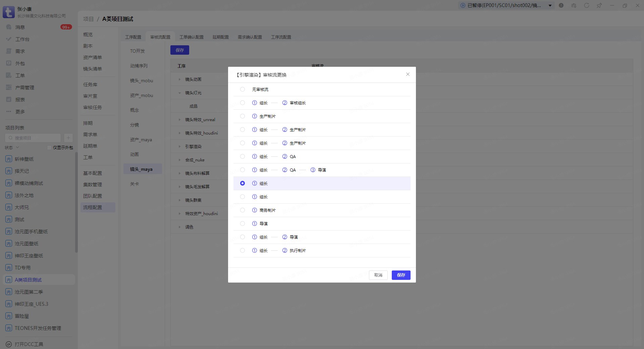This screenshot has height=349, width=644.
Task: Click the pin icon in title bar
Action: 599,5
